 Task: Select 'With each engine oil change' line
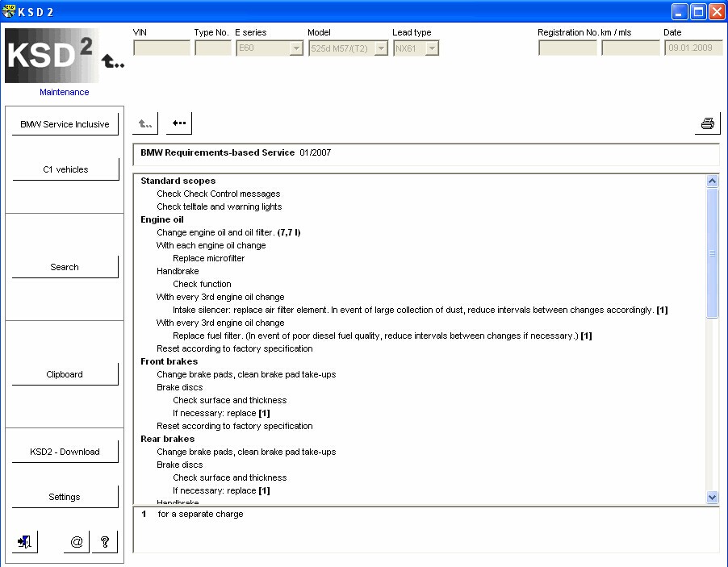coord(211,245)
